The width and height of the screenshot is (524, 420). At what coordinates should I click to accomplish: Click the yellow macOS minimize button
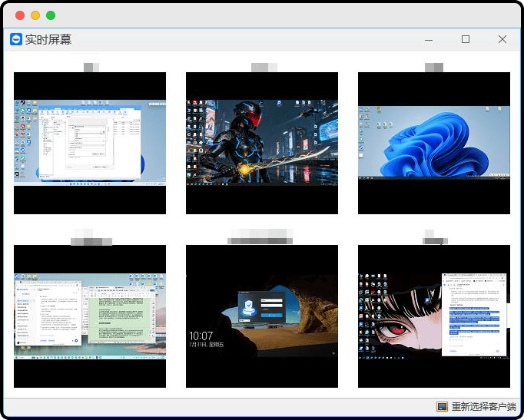click(35, 15)
